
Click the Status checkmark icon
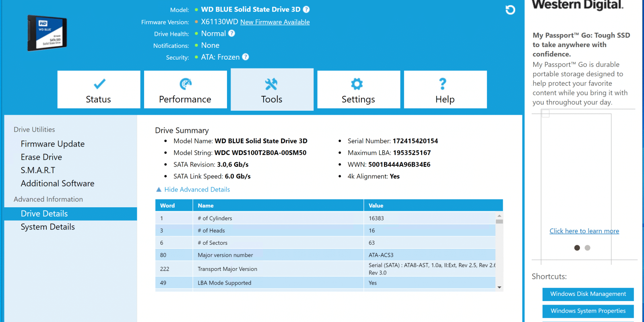[x=99, y=84]
